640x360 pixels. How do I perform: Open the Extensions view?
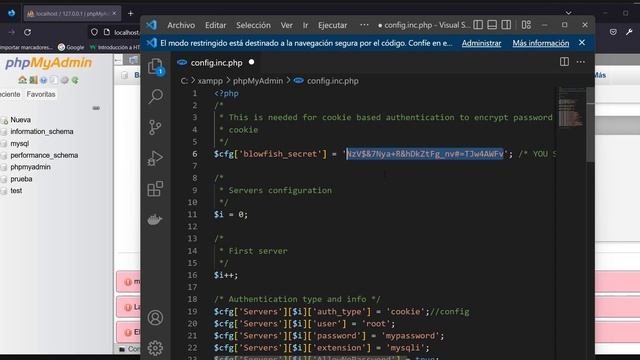coord(155,189)
